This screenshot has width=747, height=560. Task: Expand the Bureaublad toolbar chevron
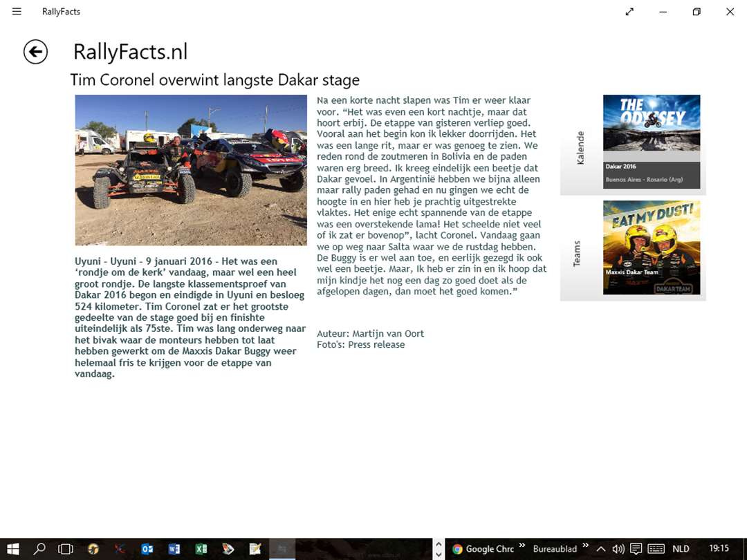[586, 545]
